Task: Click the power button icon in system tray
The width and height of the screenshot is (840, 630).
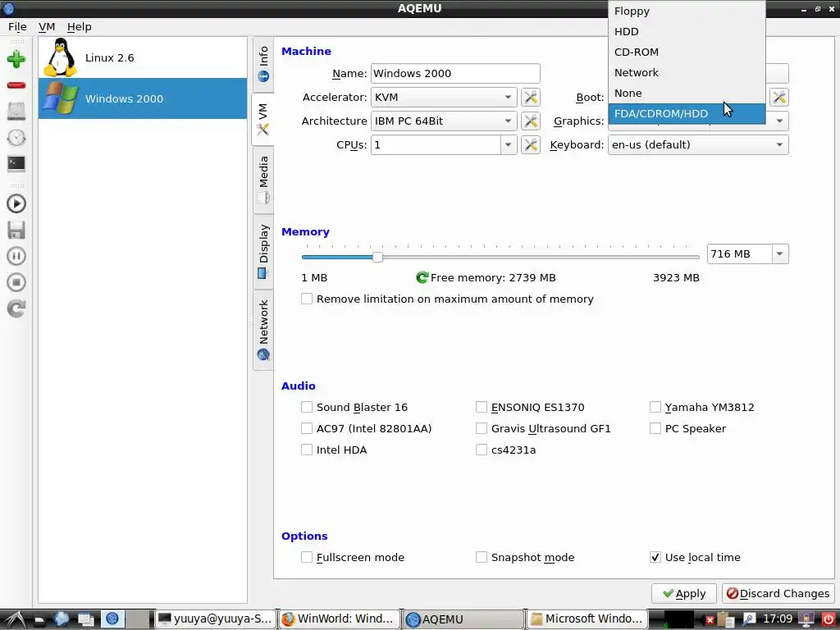Action: click(x=829, y=619)
